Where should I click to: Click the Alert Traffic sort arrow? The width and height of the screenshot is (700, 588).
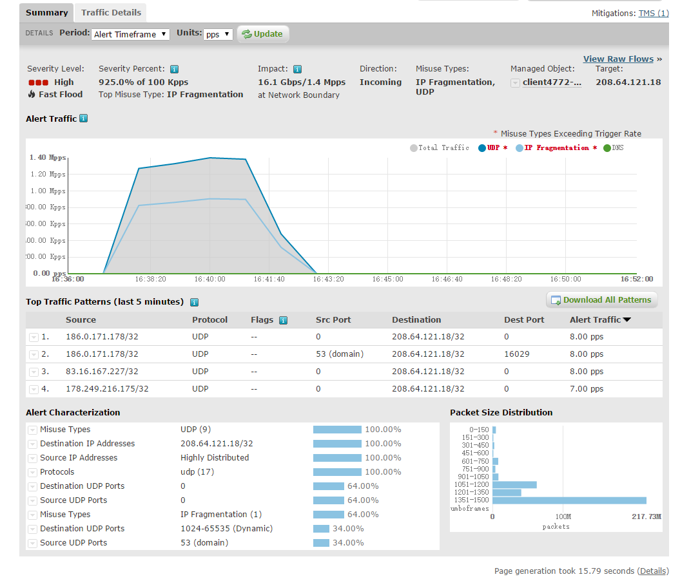click(x=627, y=320)
